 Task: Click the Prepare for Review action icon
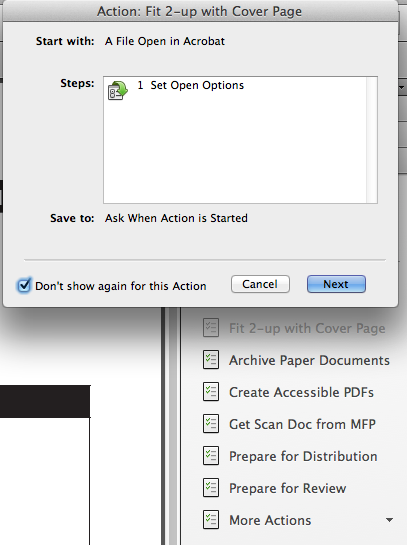[211, 488]
